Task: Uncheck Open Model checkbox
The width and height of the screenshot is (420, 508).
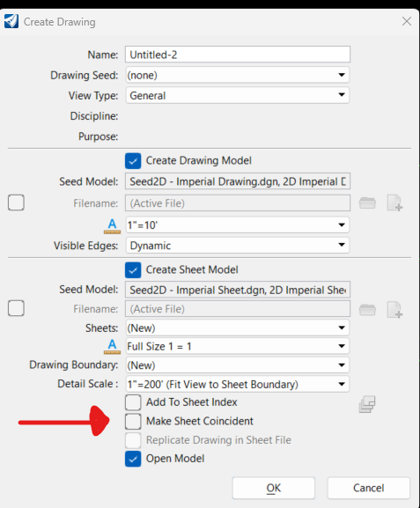Action: [133, 459]
